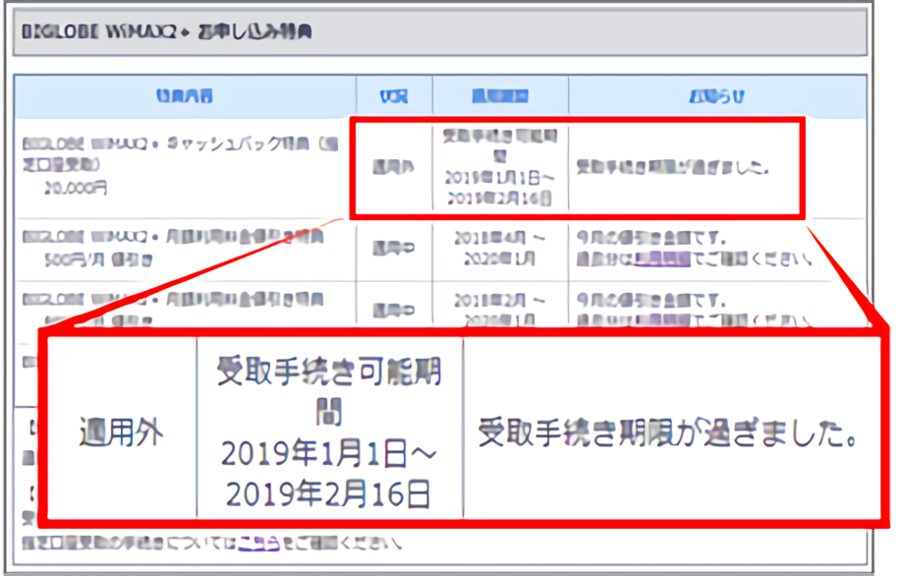Image resolution: width=900 pixels, height=576 pixels.
Task: Click the 'BIGLOBE WiMAX2+ お申し込み特典' section heading
Action: coord(166,32)
